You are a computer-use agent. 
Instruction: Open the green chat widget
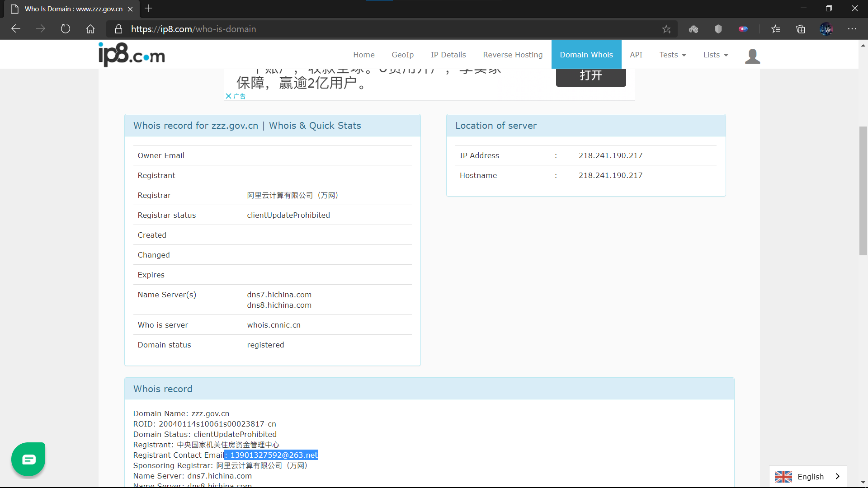(x=28, y=459)
